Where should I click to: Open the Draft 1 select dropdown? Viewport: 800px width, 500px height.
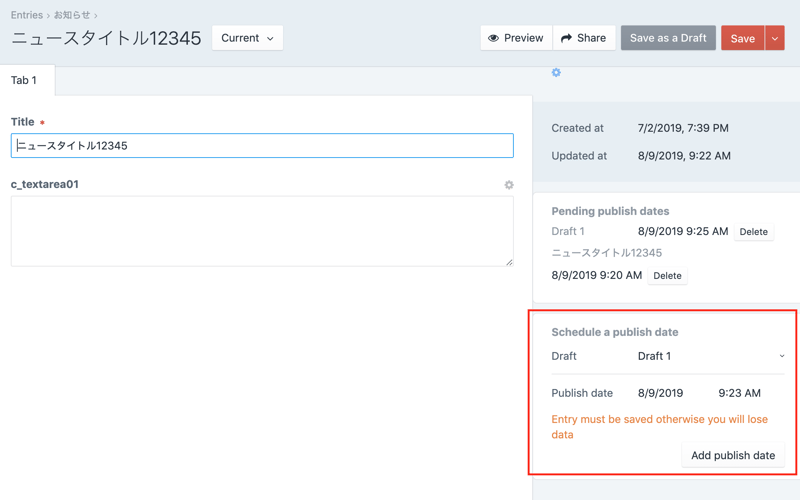pyautogui.click(x=710, y=356)
